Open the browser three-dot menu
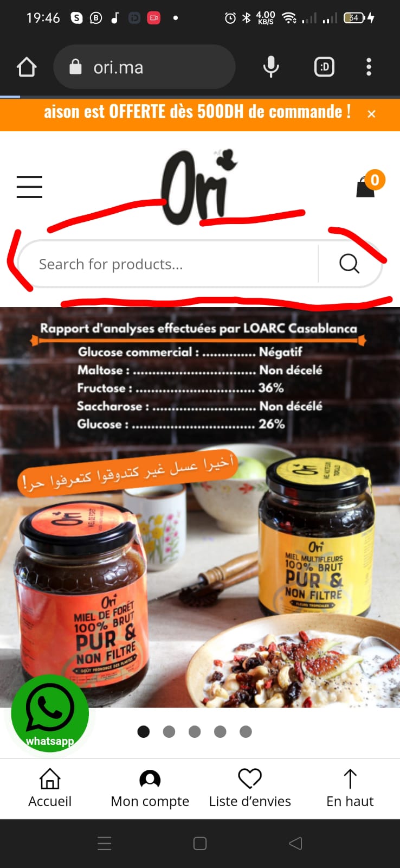400x868 pixels. click(369, 67)
